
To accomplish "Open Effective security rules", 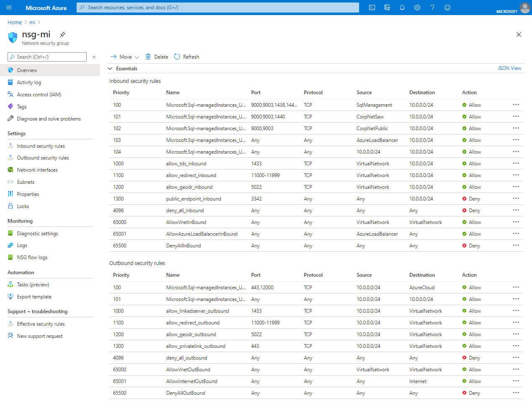I will coord(41,324).
